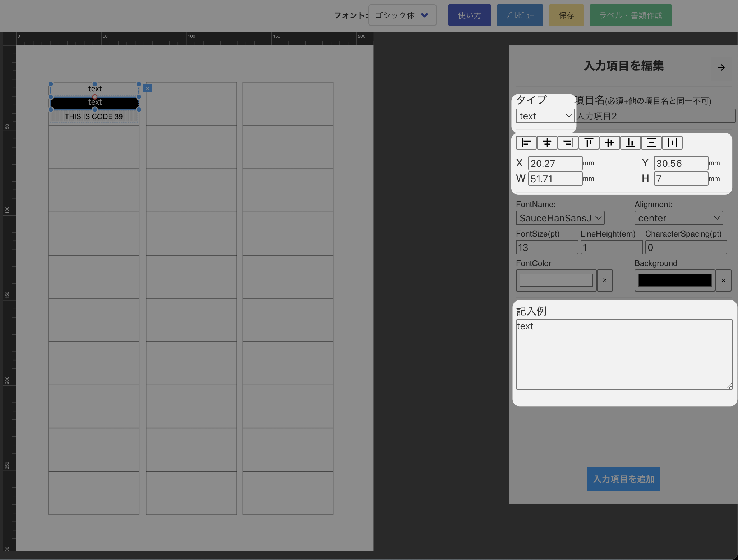The width and height of the screenshot is (738, 560).
Task: Click the distribute vertically icon
Action: click(651, 143)
